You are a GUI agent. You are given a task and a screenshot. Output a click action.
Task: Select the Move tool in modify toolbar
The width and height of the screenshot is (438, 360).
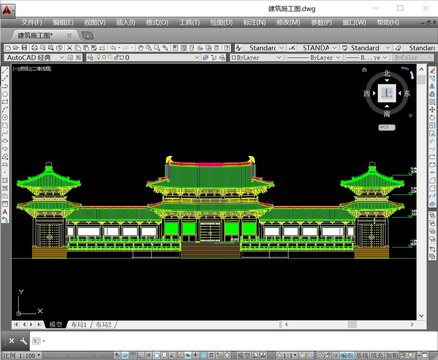click(432, 109)
